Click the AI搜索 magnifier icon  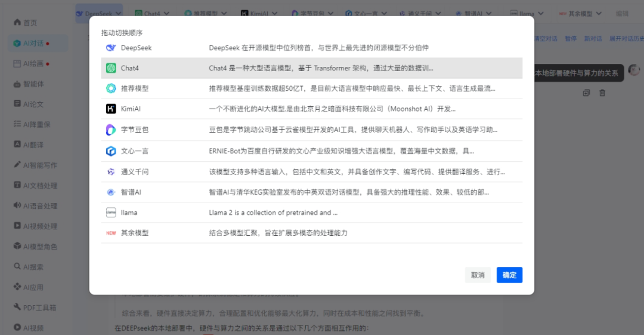(17, 266)
